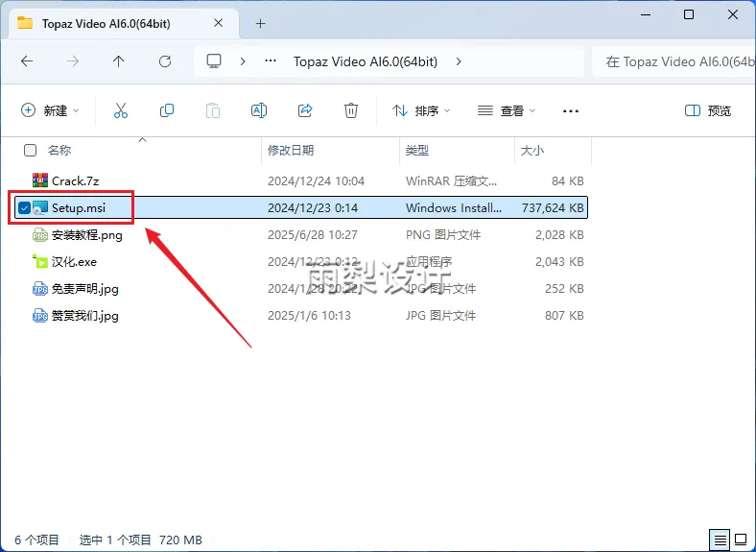Copy the selected file via copy icon

pyautogui.click(x=167, y=110)
